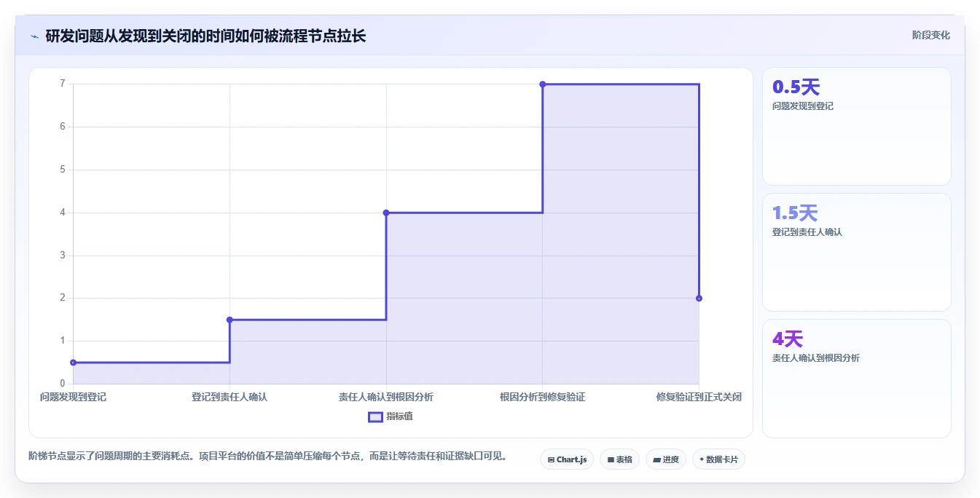
Task: Click the y-axis value 7
Action: 63,84
